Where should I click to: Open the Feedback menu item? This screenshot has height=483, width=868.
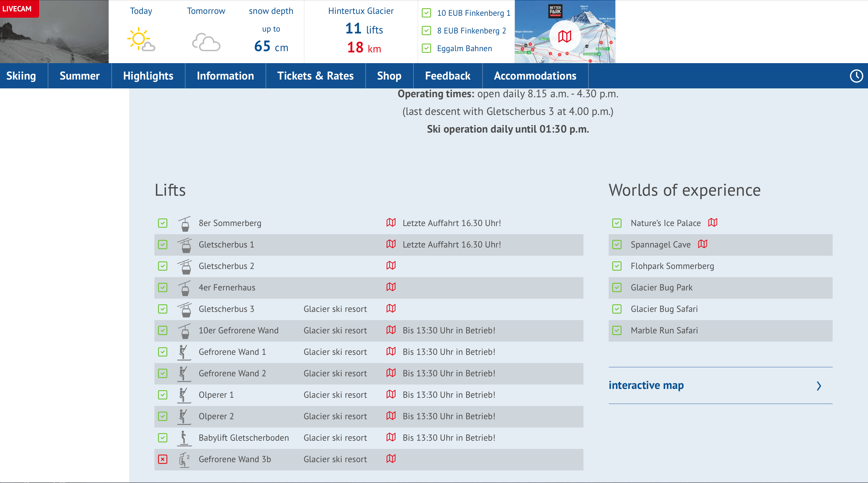click(x=448, y=76)
